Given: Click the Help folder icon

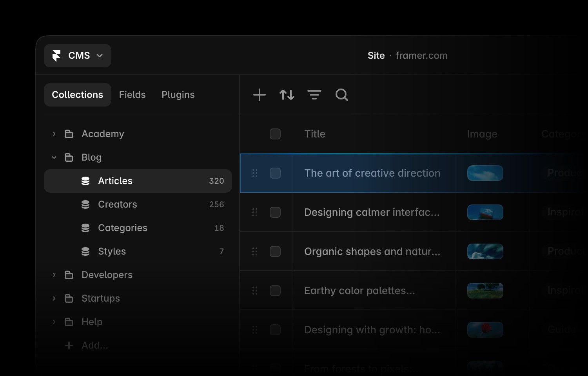Looking at the screenshot, I should click(69, 322).
